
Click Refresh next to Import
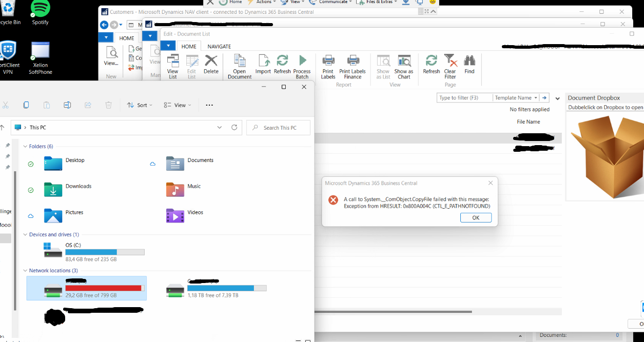tap(282, 65)
